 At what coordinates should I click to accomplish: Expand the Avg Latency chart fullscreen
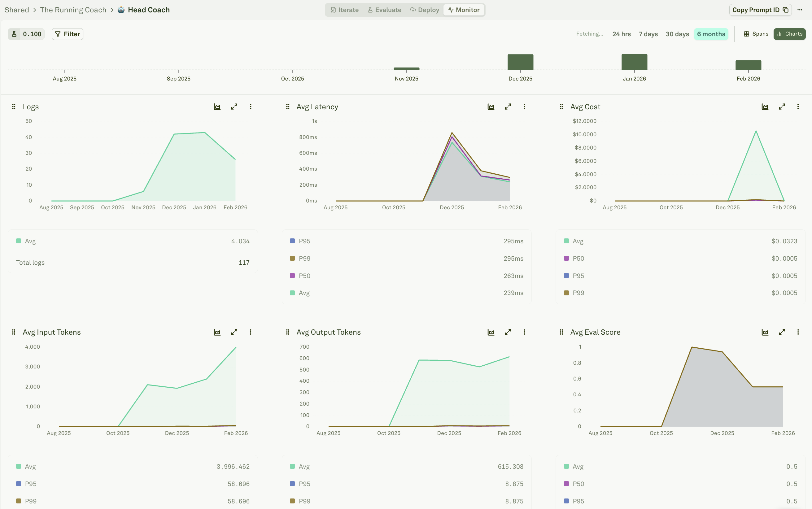click(508, 107)
